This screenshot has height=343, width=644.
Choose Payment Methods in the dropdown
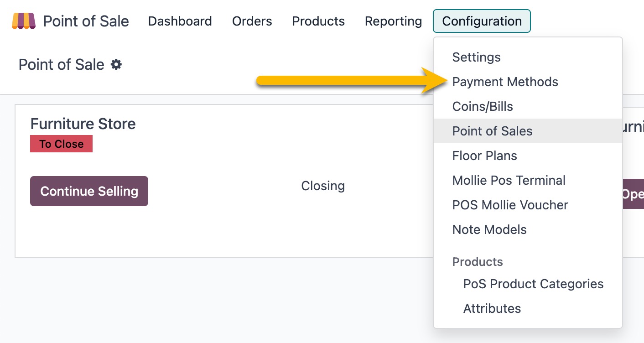tap(505, 82)
